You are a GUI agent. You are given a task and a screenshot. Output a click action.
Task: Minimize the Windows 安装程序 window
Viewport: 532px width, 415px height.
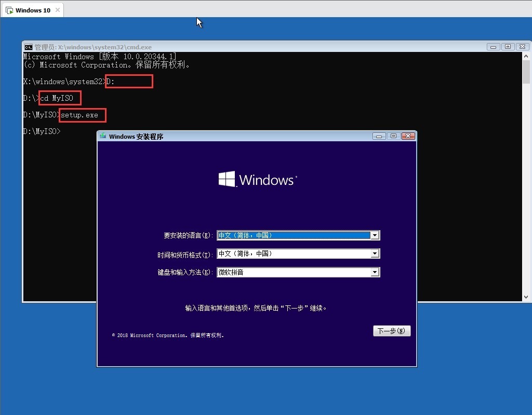click(x=379, y=136)
